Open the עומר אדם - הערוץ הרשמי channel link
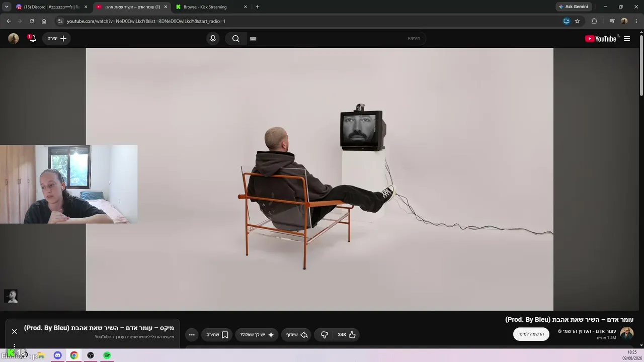This screenshot has height=362, width=644. pyautogui.click(x=590, y=331)
